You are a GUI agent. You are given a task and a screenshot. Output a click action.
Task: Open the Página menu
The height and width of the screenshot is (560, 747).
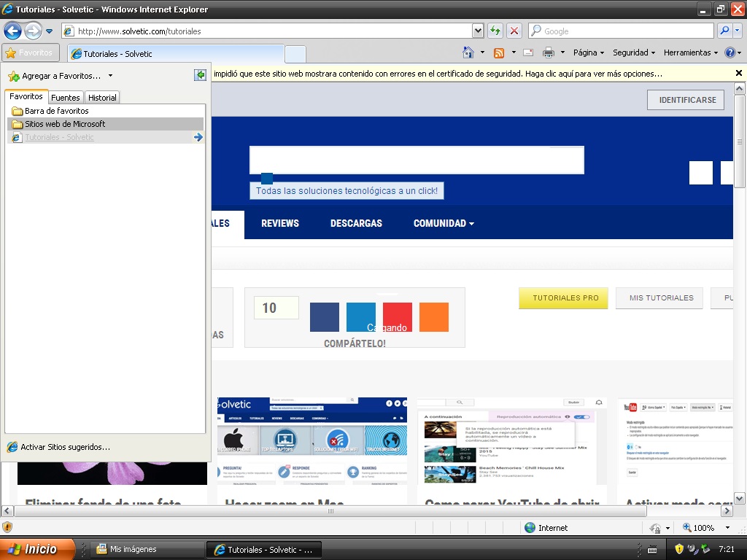coord(589,52)
